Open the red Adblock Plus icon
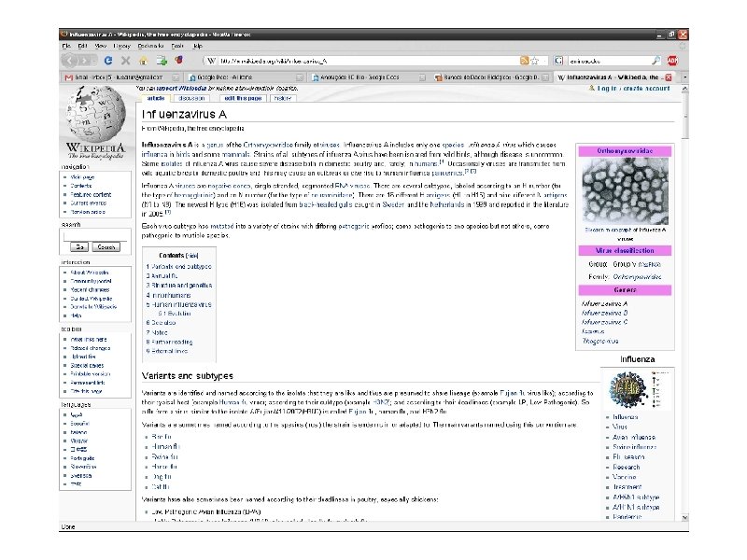747x560 pixels. click(x=672, y=61)
